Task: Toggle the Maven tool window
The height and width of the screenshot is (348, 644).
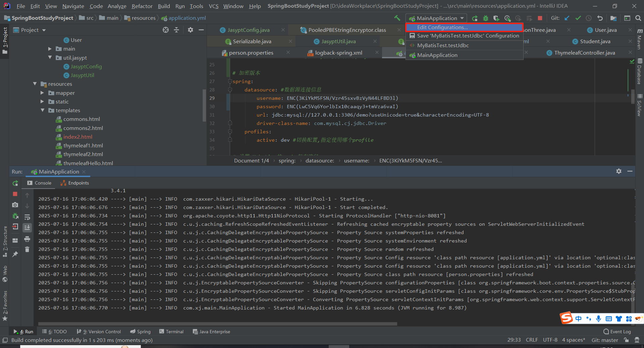Action: pyautogui.click(x=640, y=39)
